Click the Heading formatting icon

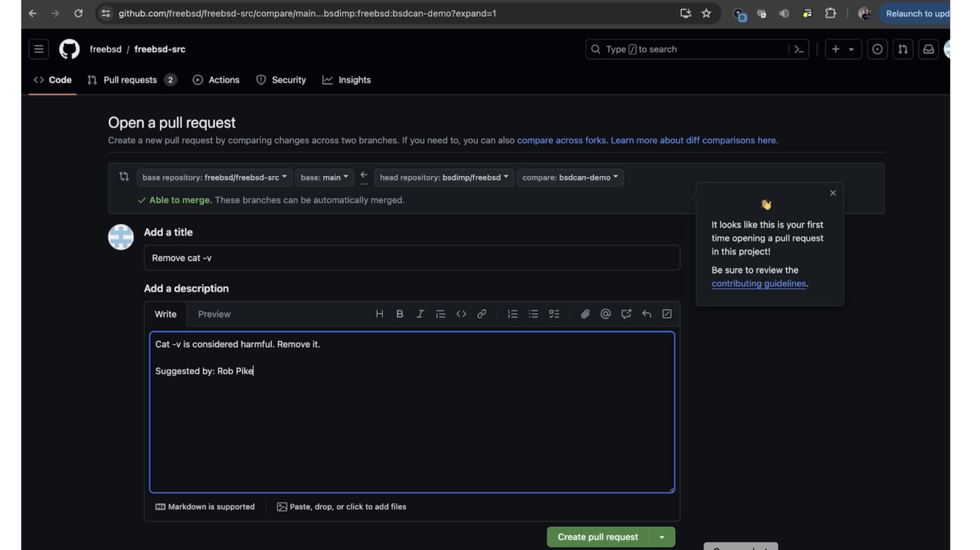[x=379, y=314]
